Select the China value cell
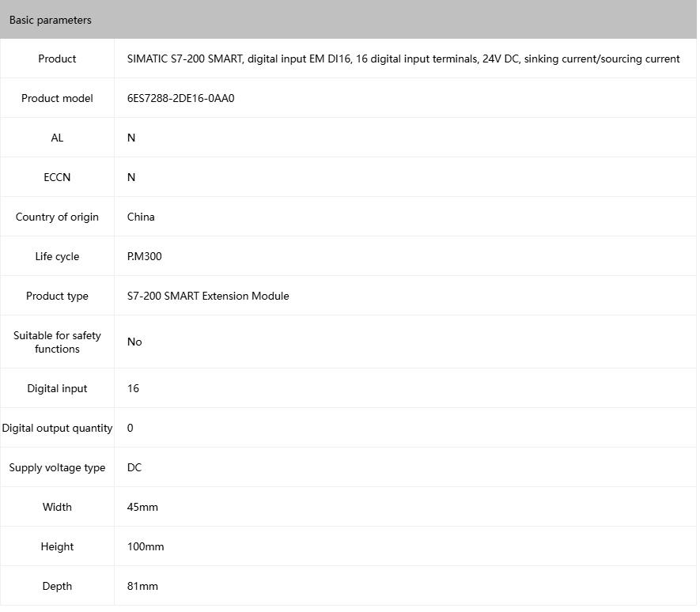This screenshot has width=700, height=612. [141, 217]
